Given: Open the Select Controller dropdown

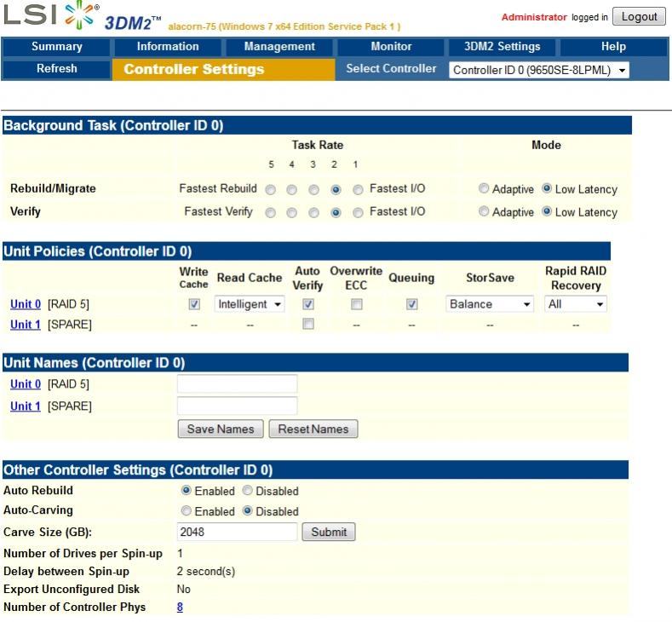Looking at the screenshot, I should [539, 70].
